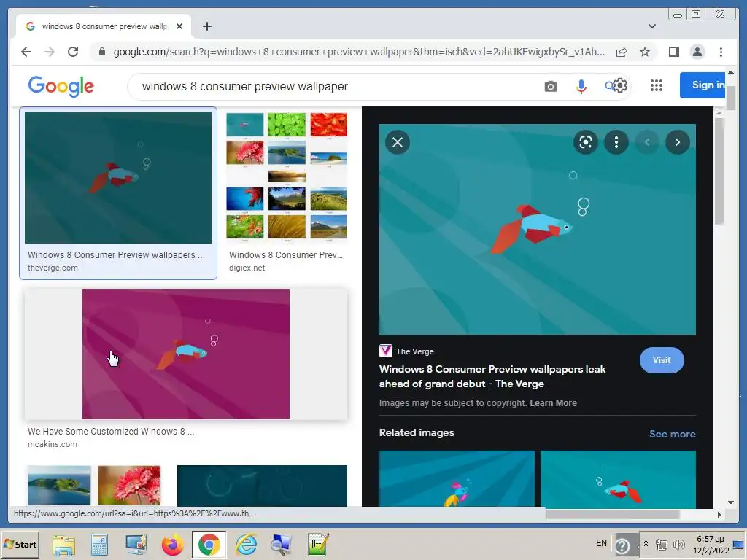Viewport: 747px width, 560px height.
Task: Open preview panel more options menu
Action: (x=616, y=142)
